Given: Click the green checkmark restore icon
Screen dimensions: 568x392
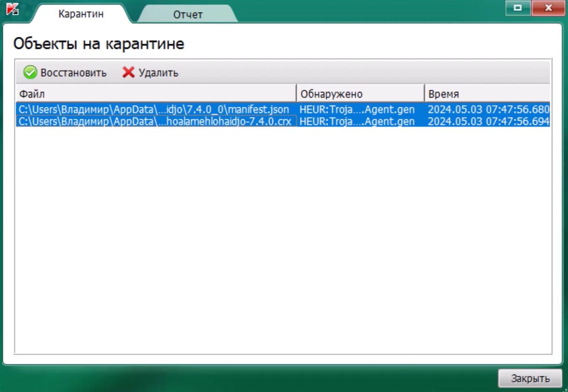Looking at the screenshot, I should pos(30,72).
